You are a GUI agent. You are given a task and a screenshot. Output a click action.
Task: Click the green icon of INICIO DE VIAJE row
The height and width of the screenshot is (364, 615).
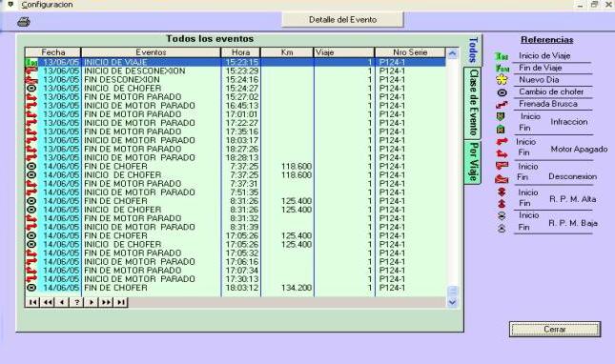point(31,62)
